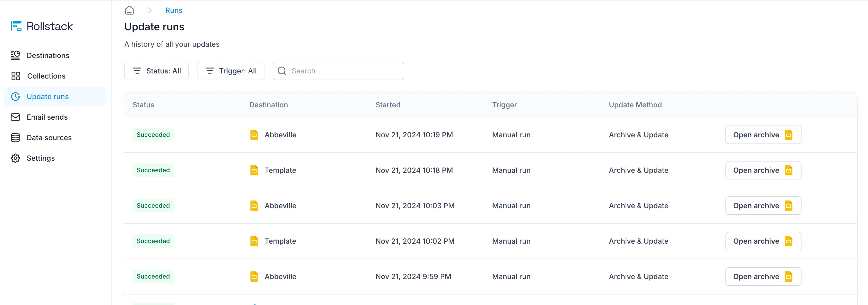Image resolution: width=868 pixels, height=305 pixels.
Task: Open Collections from the sidebar
Action: point(46,76)
